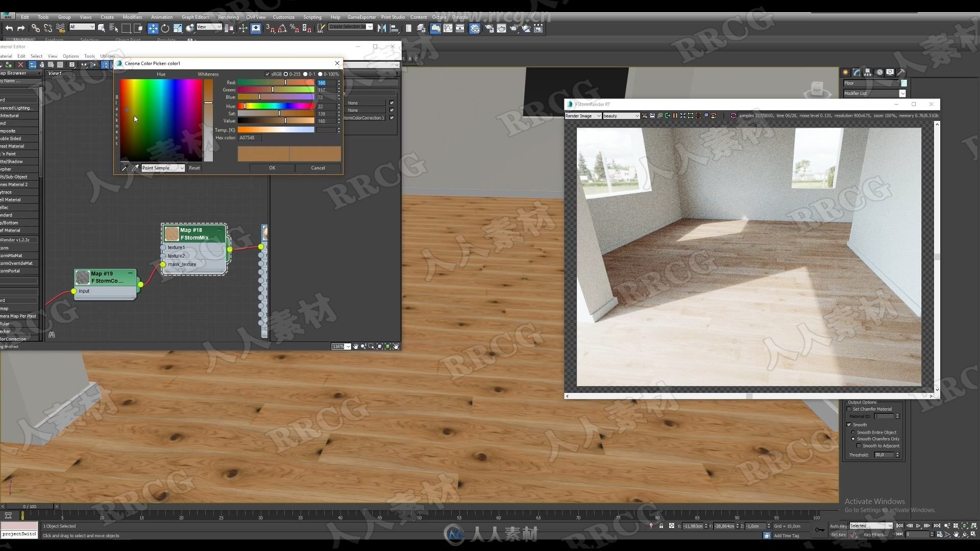The image size is (980, 551).
Task: Open the Selected key filter dropdown
Action: (871, 526)
